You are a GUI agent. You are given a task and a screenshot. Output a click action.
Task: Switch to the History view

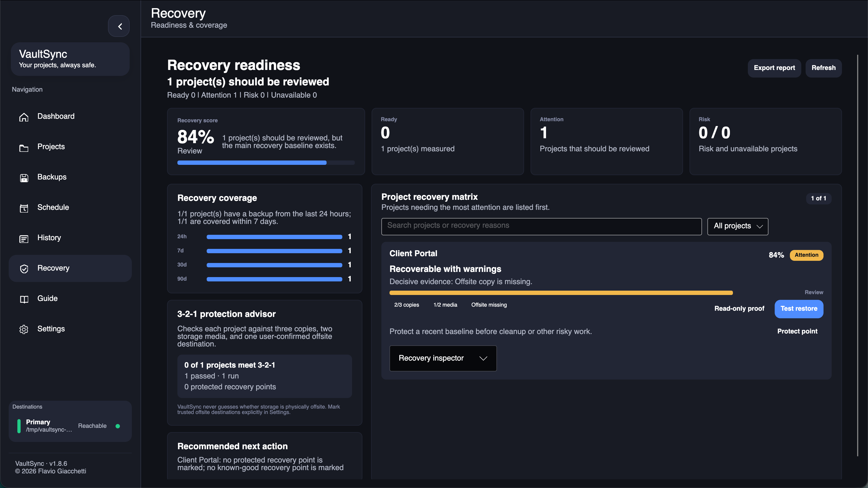pos(70,238)
